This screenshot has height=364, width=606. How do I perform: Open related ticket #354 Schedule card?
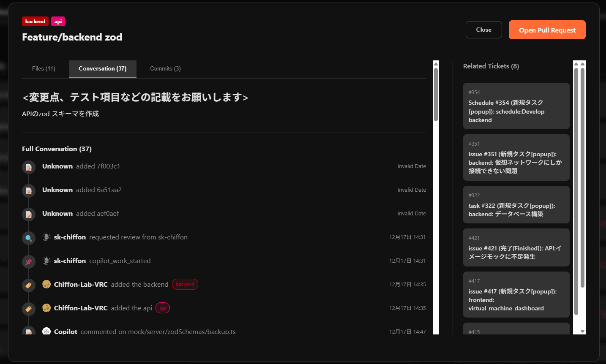pos(516,106)
